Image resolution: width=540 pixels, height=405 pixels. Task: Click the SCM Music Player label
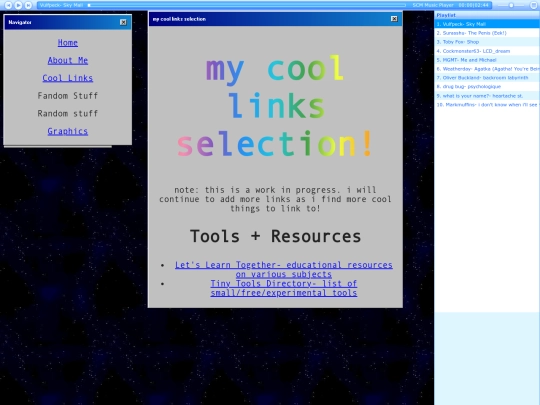(x=433, y=5)
